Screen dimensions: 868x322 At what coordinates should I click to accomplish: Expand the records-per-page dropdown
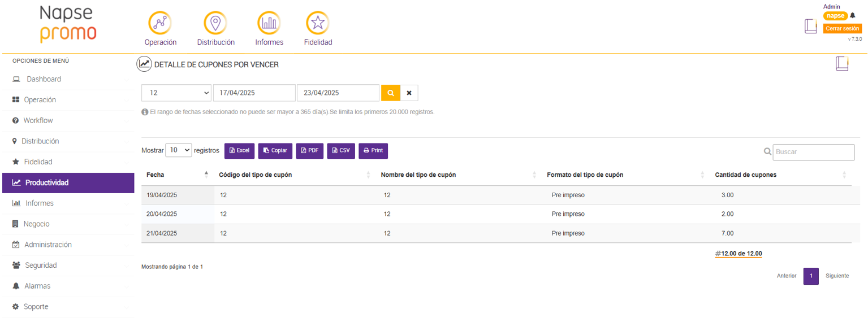[179, 150]
